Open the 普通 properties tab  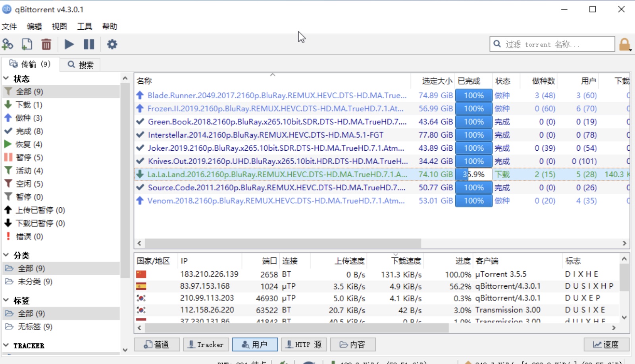coord(157,345)
